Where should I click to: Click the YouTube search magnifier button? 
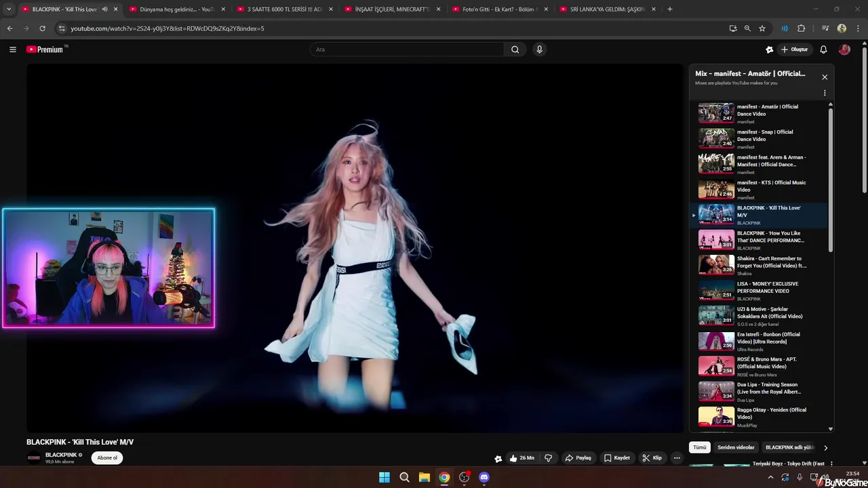(x=515, y=49)
